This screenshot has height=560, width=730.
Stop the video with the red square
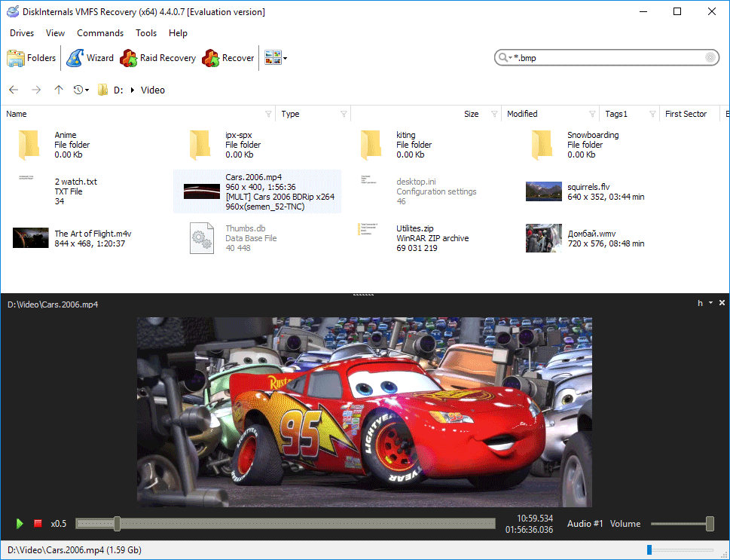coord(38,524)
